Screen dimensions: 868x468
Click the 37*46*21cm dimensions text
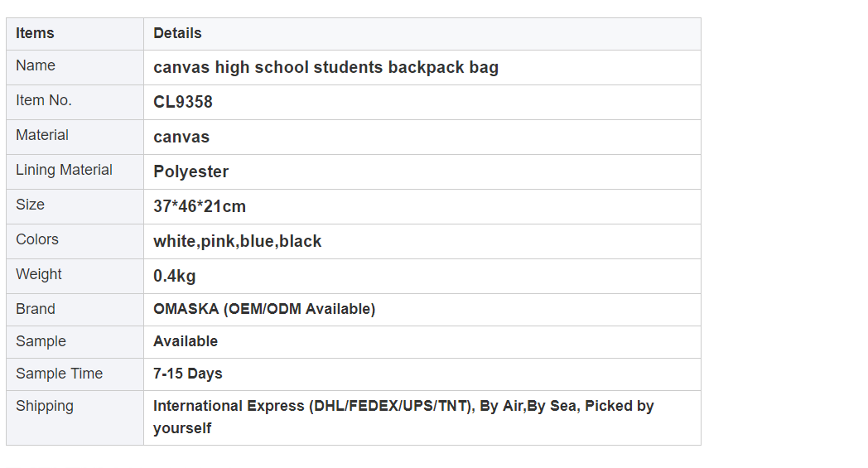pyautogui.click(x=200, y=206)
